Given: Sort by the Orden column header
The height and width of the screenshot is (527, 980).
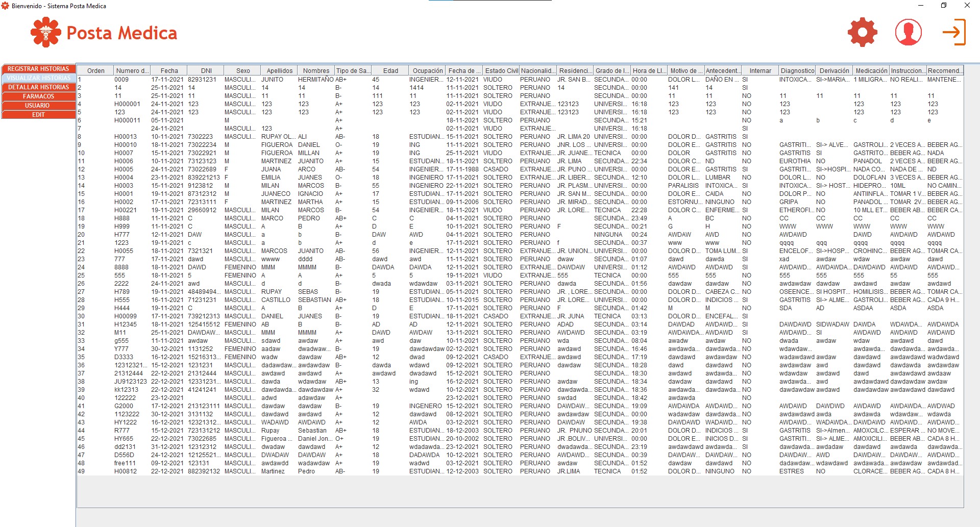Looking at the screenshot, I should click(95, 71).
